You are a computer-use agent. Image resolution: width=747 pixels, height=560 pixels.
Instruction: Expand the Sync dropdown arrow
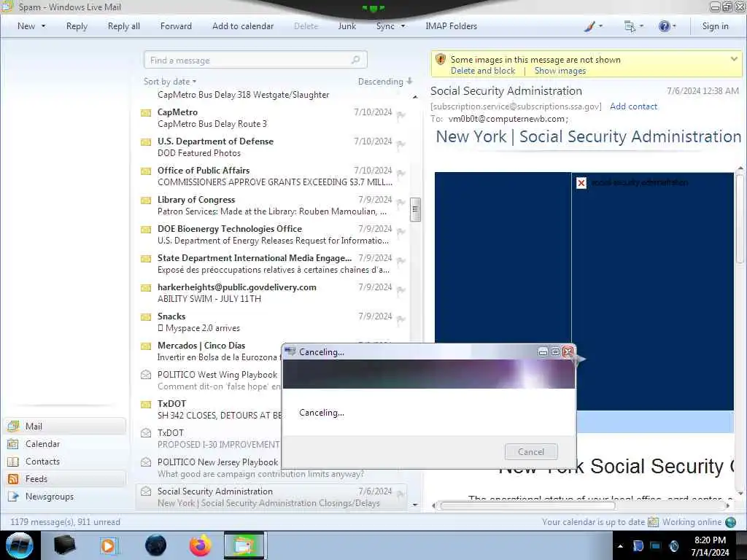[403, 26]
